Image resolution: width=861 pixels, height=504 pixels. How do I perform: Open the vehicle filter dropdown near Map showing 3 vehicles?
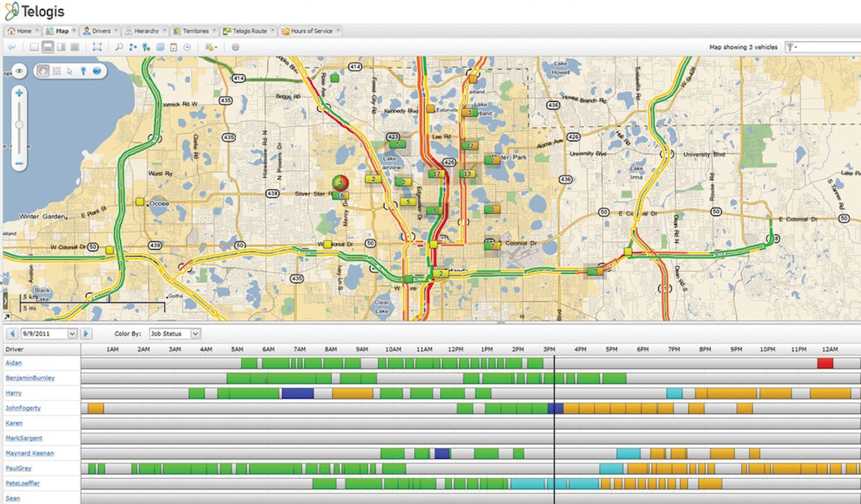(x=789, y=46)
